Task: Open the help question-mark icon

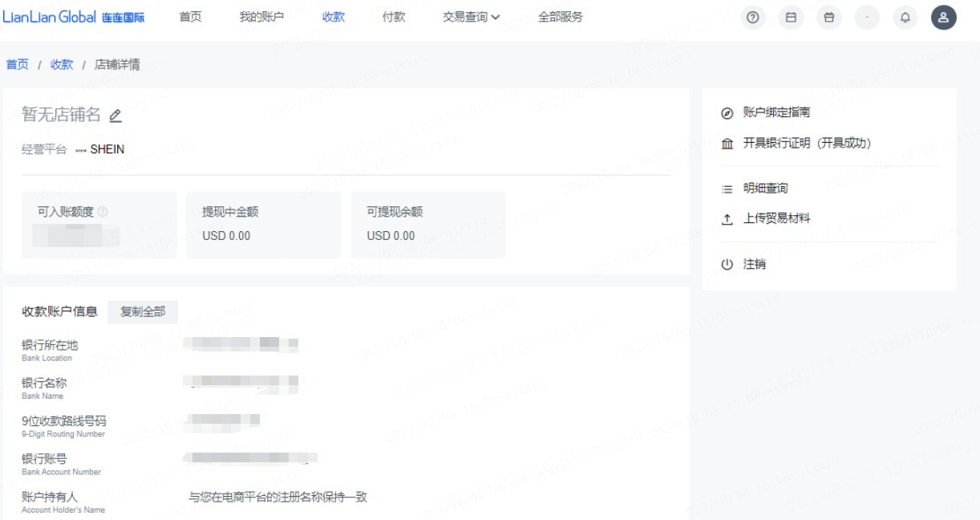Action: click(752, 18)
